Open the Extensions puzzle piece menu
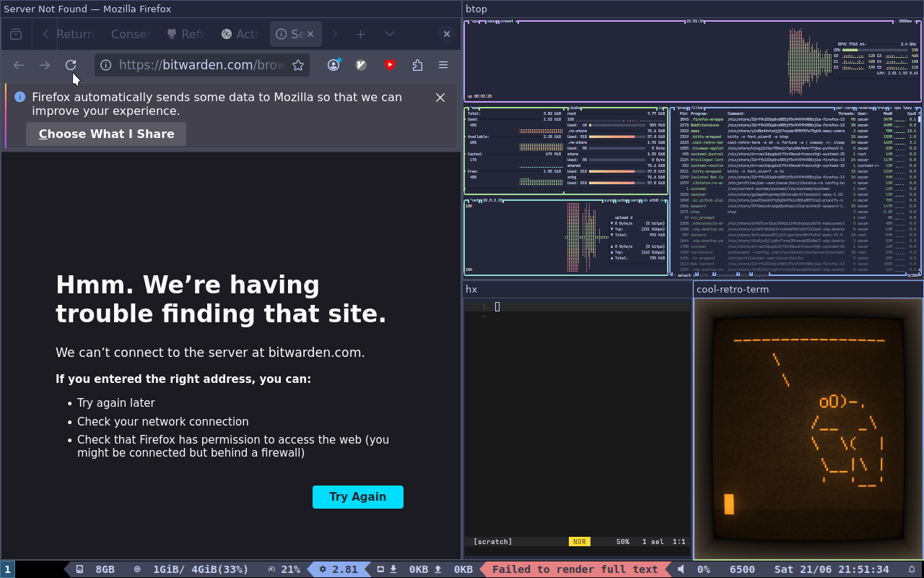924x578 pixels. click(x=417, y=65)
